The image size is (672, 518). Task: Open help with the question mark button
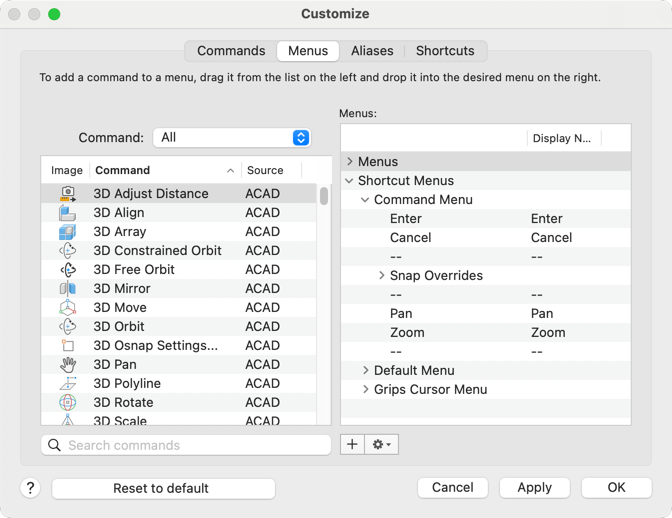(30, 488)
